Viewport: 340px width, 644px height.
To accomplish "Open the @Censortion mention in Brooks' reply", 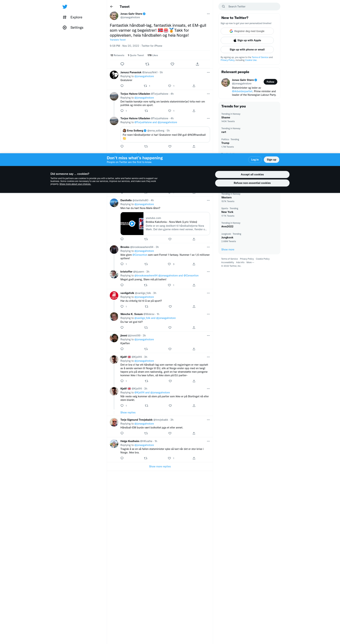I will tap(140, 255).
